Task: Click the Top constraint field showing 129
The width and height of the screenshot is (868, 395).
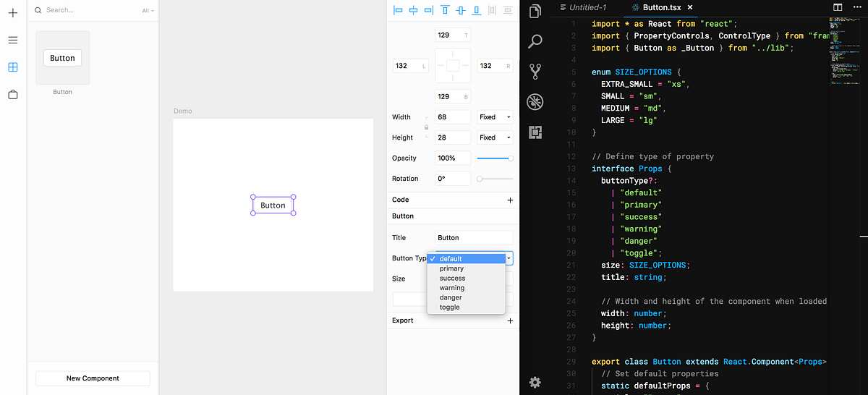Action: point(453,35)
